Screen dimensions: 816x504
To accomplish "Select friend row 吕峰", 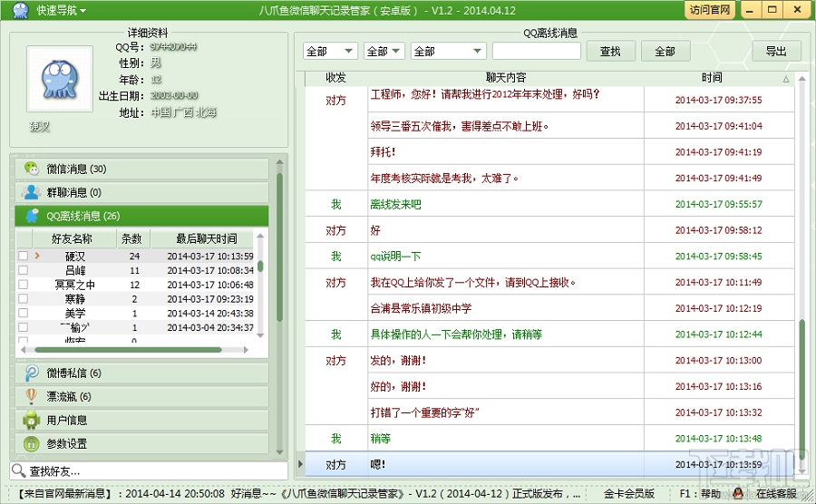I will (136, 270).
